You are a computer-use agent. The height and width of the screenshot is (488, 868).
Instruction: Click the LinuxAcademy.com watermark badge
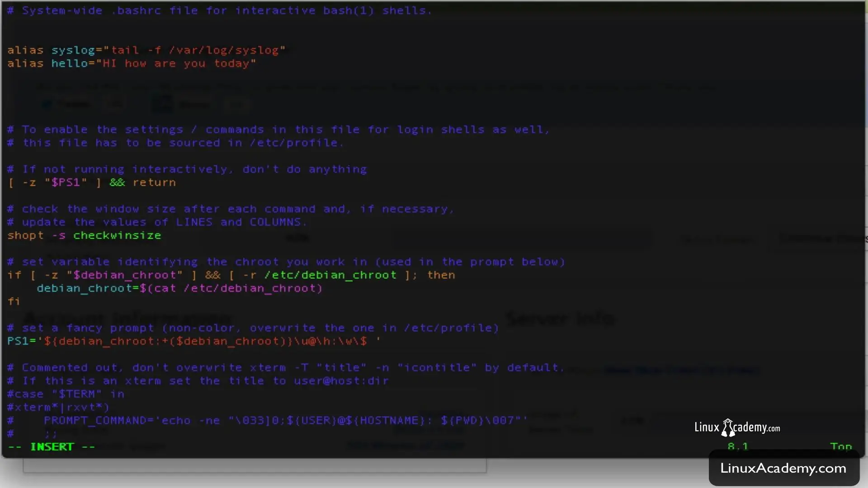[783, 468]
